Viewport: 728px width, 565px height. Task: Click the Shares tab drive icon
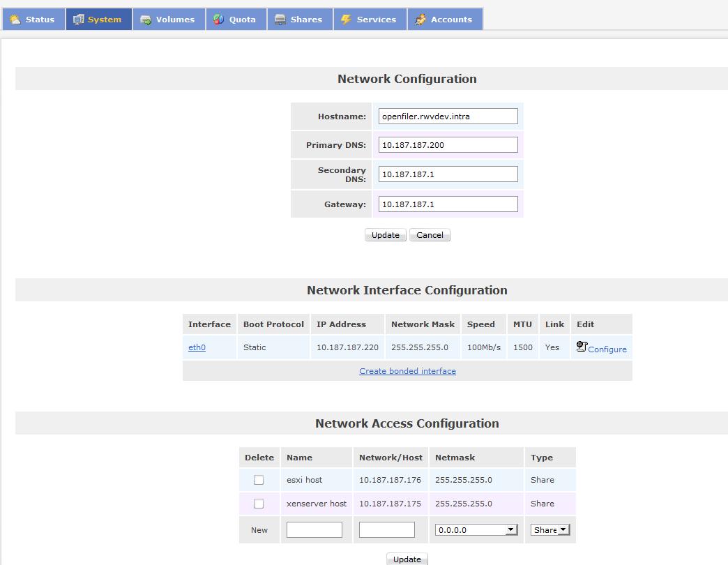point(280,20)
